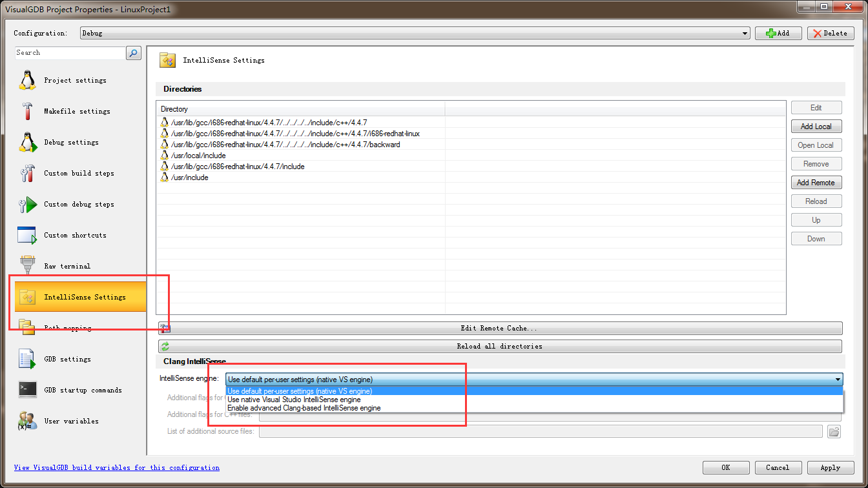Click the Search input field

pos(70,53)
